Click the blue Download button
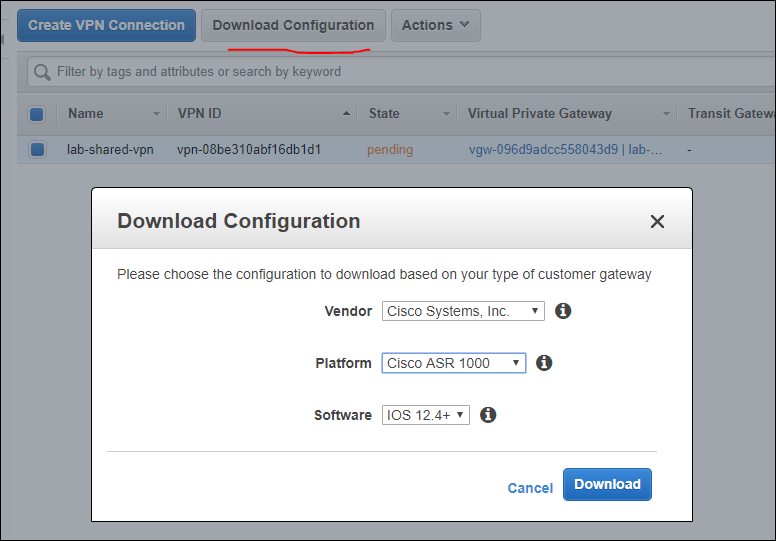This screenshot has height=541, width=776. (x=607, y=484)
